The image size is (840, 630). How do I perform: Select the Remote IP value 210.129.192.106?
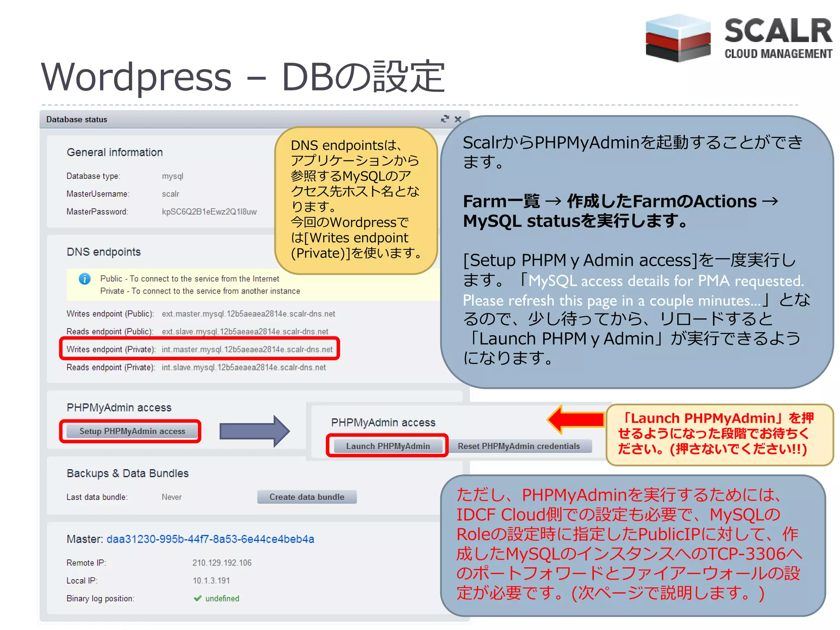(222, 563)
